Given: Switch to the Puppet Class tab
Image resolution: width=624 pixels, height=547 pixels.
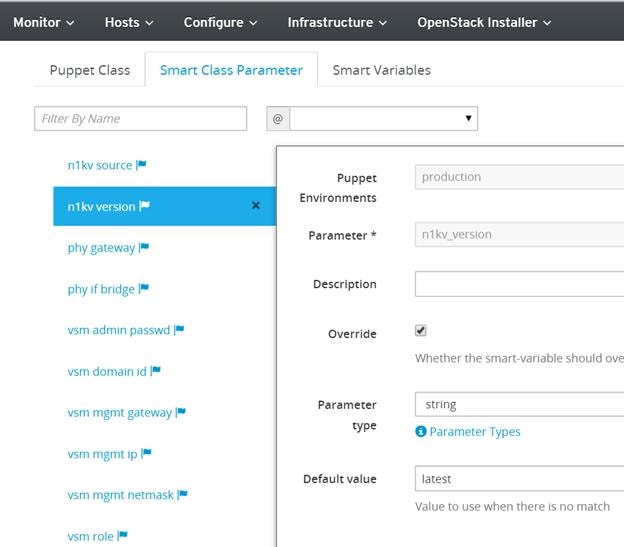Looking at the screenshot, I should click(90, 70).
